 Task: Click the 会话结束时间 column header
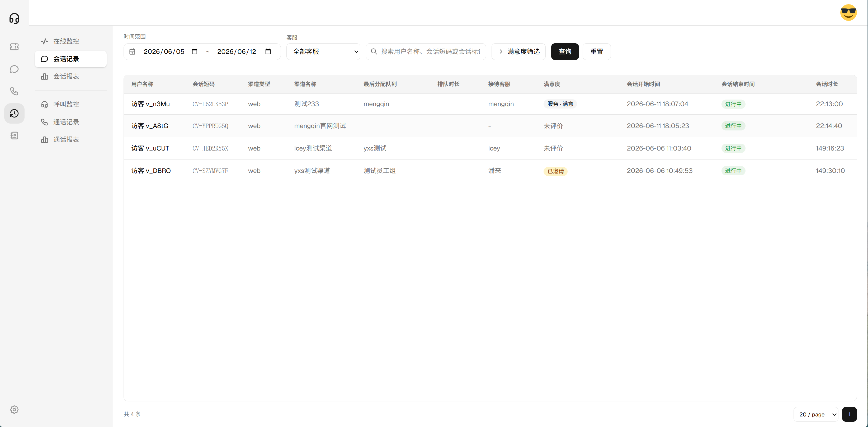[738, 84]
